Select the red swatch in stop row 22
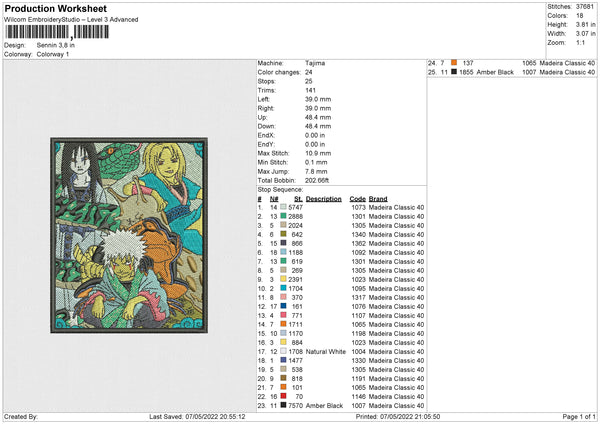 pos(283,396)
